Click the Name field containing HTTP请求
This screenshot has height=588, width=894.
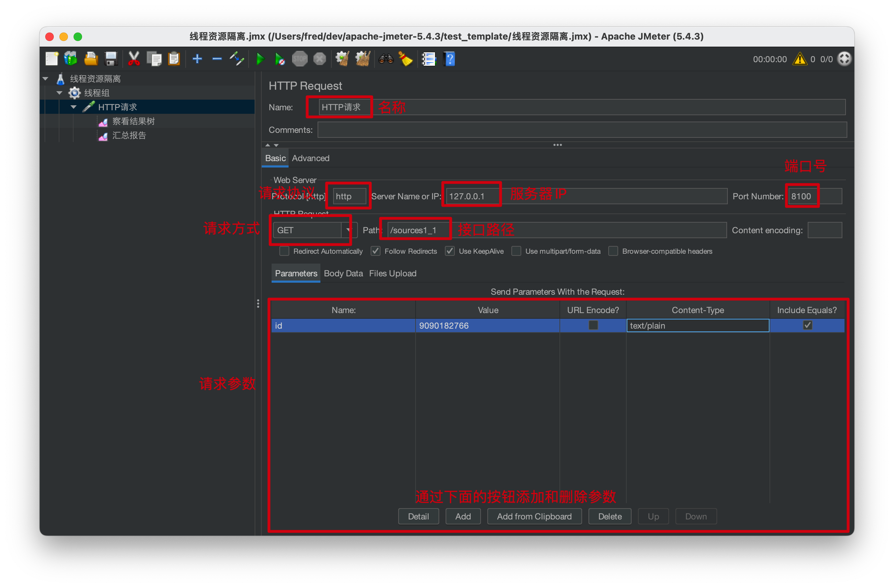click(x=582, y=107)
